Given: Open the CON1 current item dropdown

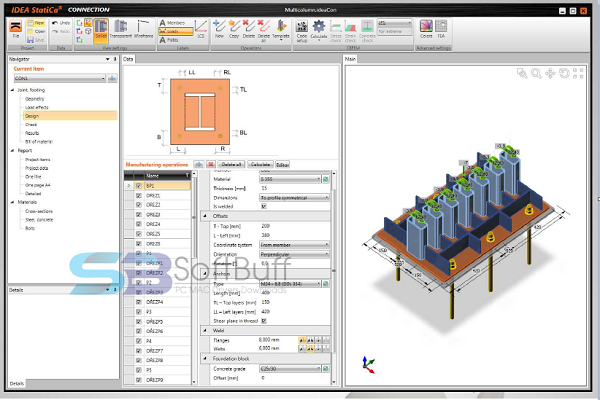Looking at the screenshot, I should pos(60,78).
